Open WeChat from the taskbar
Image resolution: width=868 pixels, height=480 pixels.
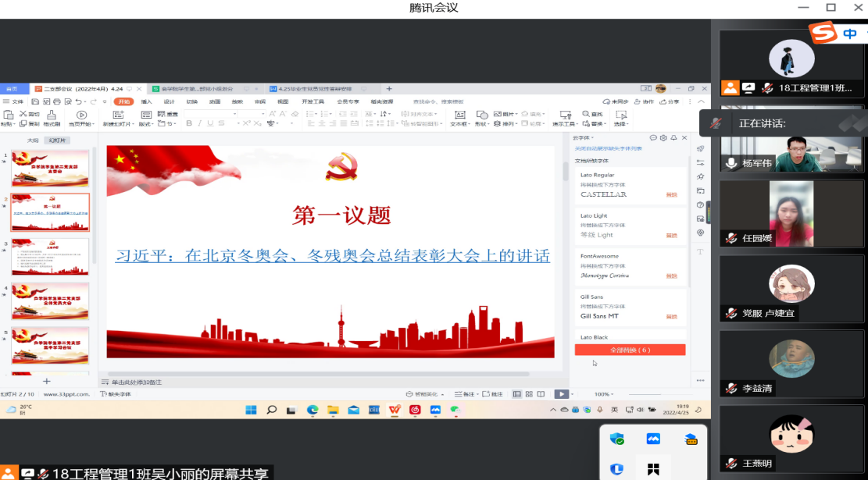click(x=455, y=410)
